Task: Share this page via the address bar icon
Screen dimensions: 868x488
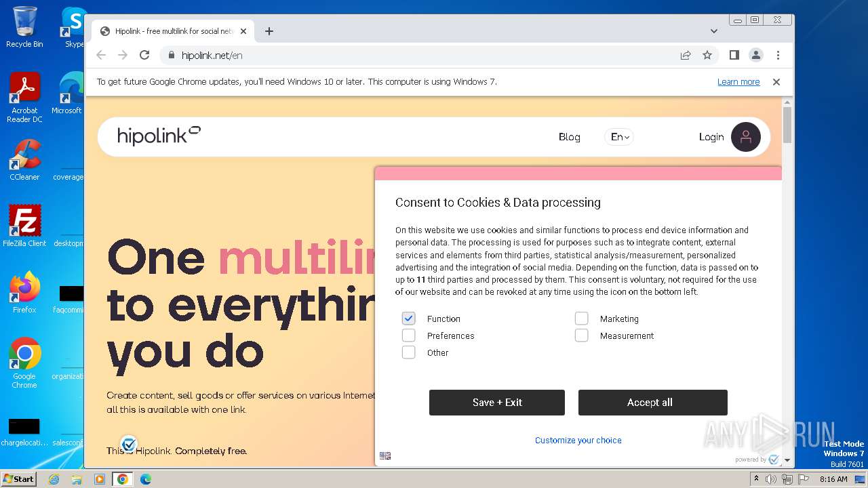Action: click(x=686, y=55)
